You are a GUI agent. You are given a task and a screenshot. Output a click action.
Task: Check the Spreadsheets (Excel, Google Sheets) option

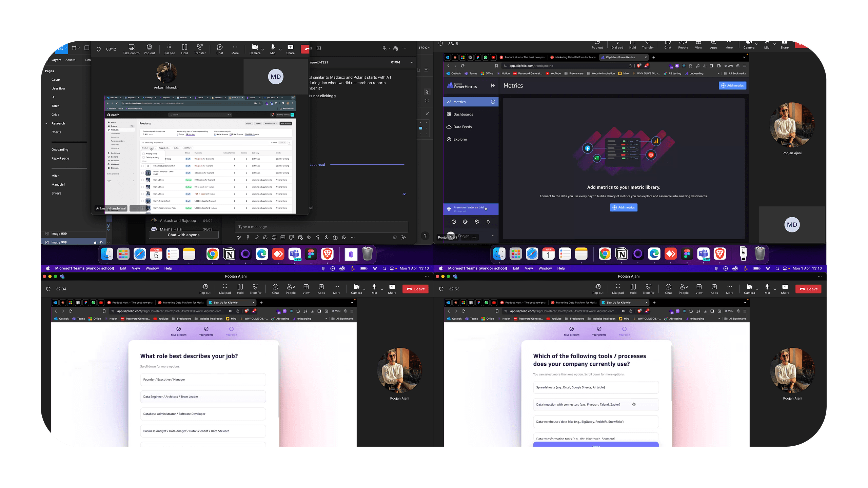596,387
